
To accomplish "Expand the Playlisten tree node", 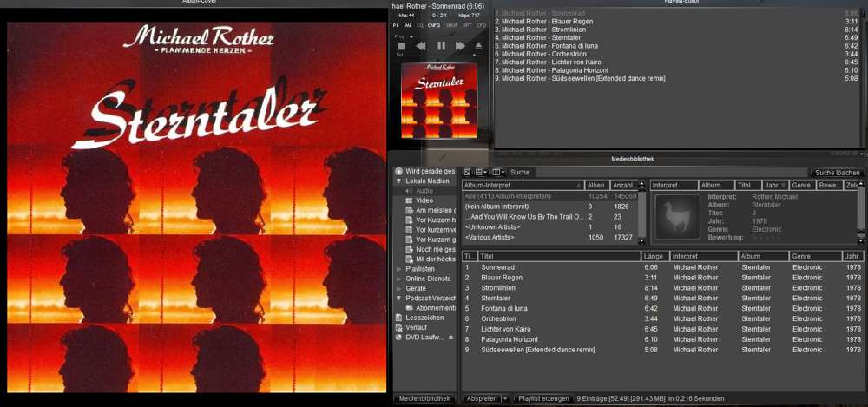I will coord(398,269).
